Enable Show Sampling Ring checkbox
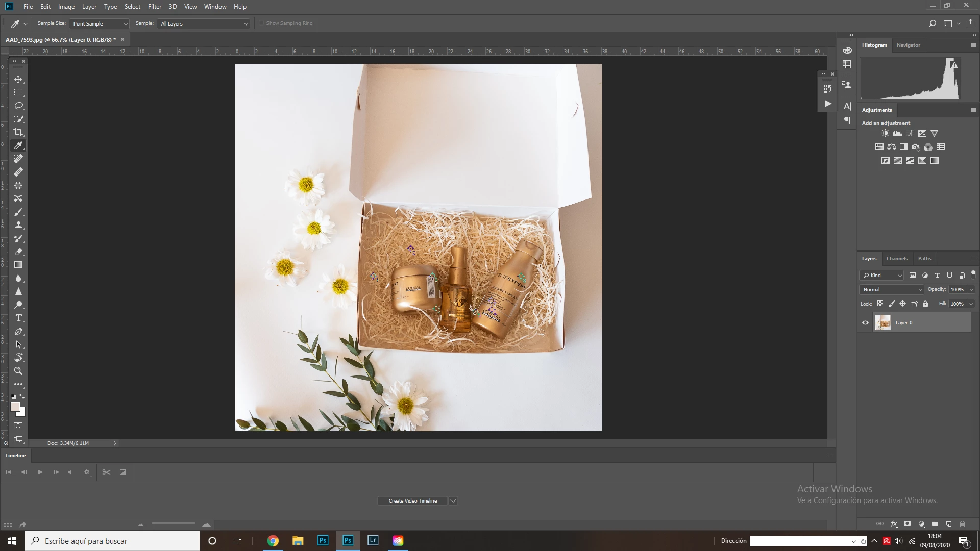The image size is (980, 551). pos(262,23)
